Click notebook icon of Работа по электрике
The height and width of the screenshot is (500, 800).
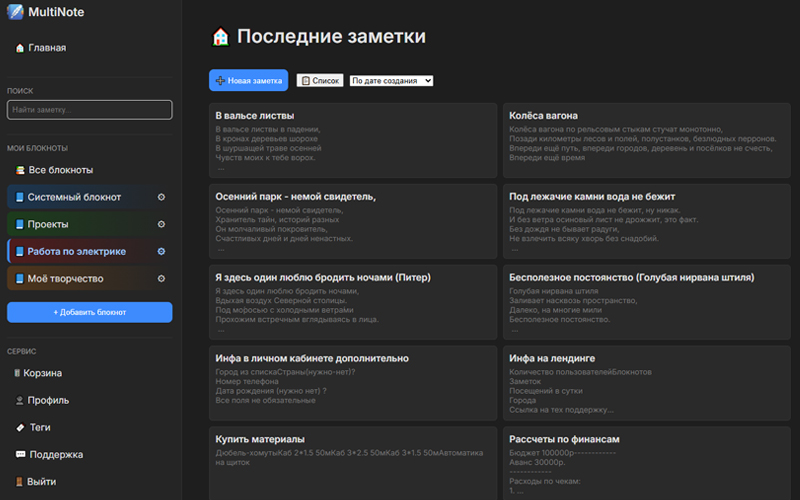19,251
